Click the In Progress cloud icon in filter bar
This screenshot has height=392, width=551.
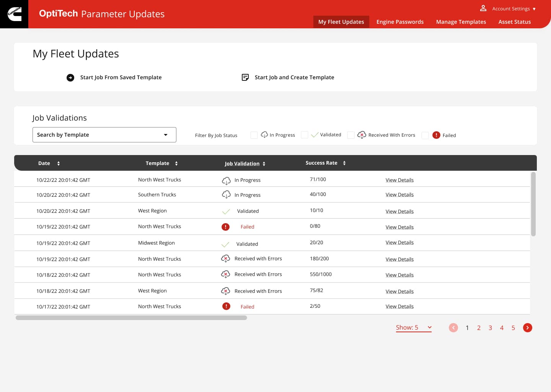pyautogui.click(x=264, y=135)
